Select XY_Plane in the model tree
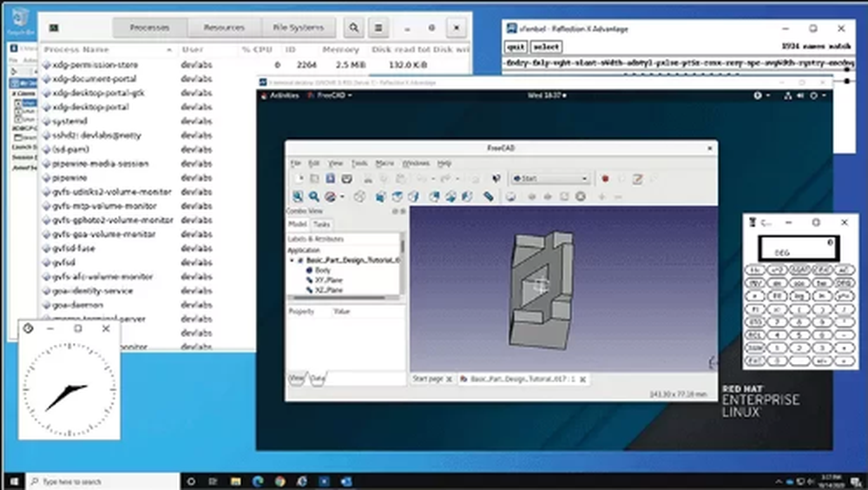The height and width of the screenshot is (490, 868). click(x=328, y=280)
